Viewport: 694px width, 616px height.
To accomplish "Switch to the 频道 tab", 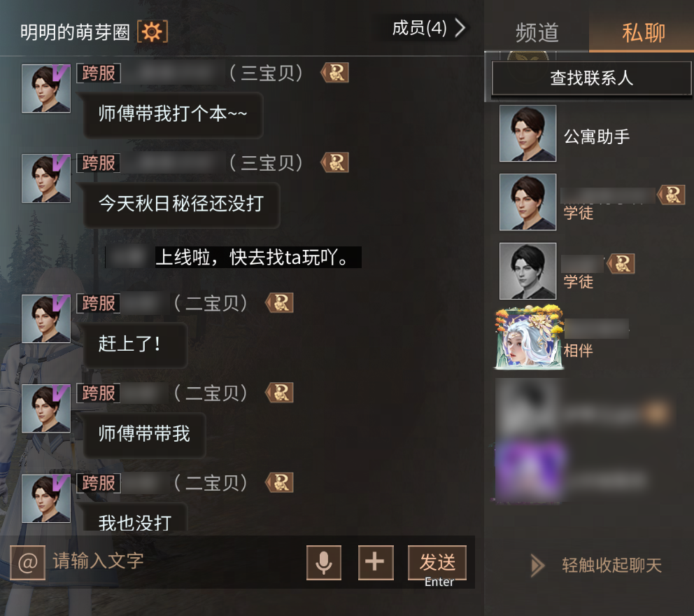I will [537, 33].
